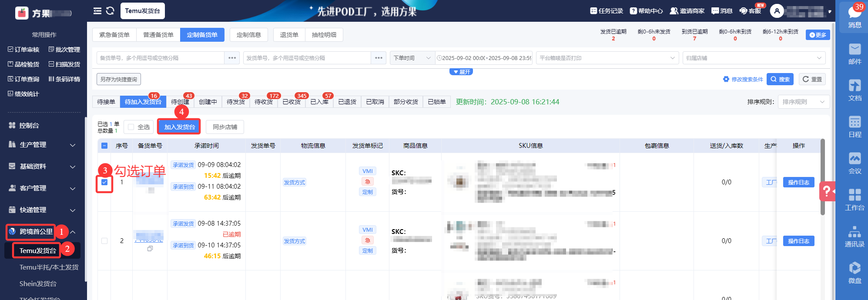Viewport: 868px width, 300px height.
Task: Switch to the 普通备货单 tab
Action: (158, 35)
